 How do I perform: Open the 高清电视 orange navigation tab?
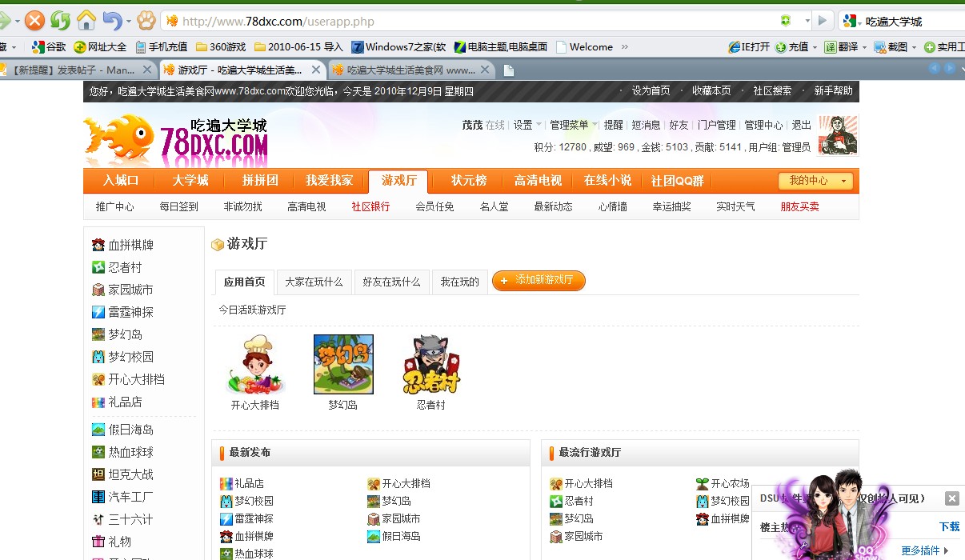click(x=538, y=181)
